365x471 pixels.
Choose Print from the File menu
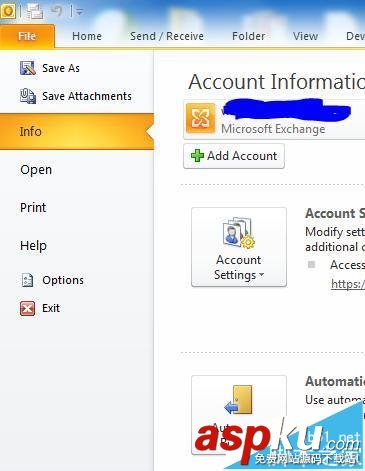pyautogui.click(x=33, y=207)
